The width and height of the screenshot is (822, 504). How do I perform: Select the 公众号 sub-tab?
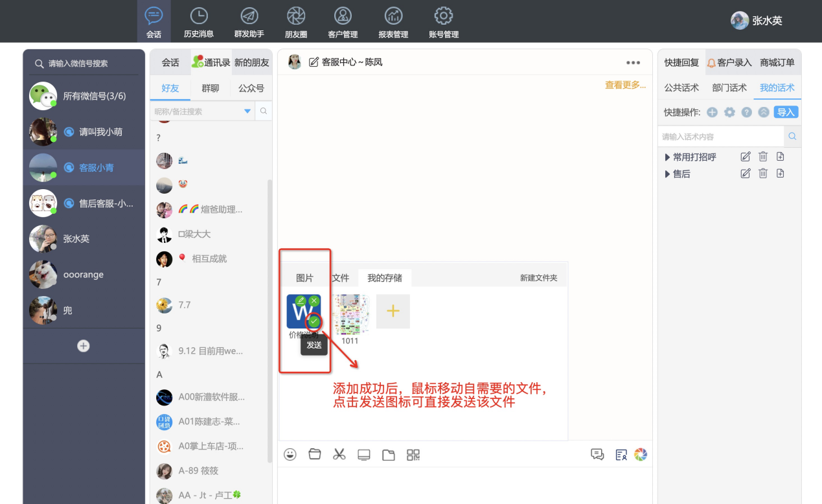tap(251, 88)
